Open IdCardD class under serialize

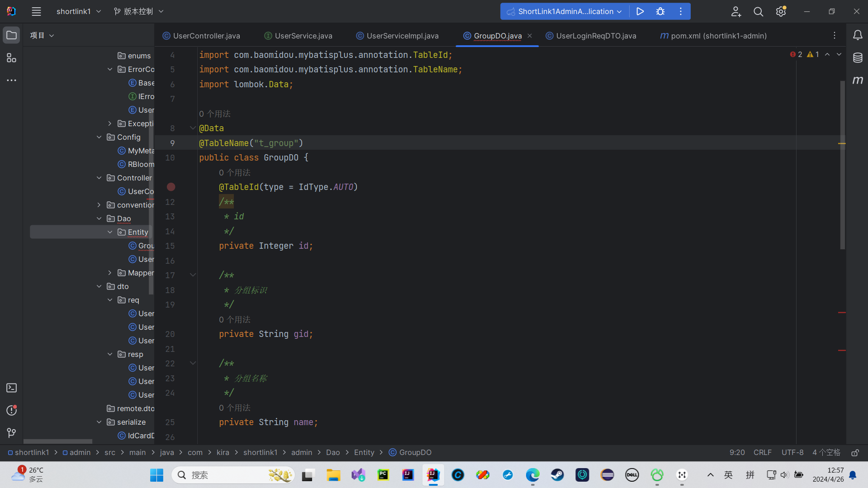coord(136,436)
